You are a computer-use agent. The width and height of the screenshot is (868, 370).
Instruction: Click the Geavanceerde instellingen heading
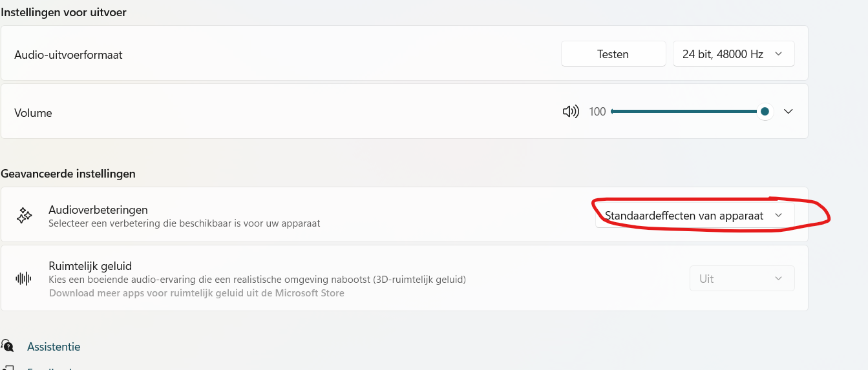tap(68, 174)
